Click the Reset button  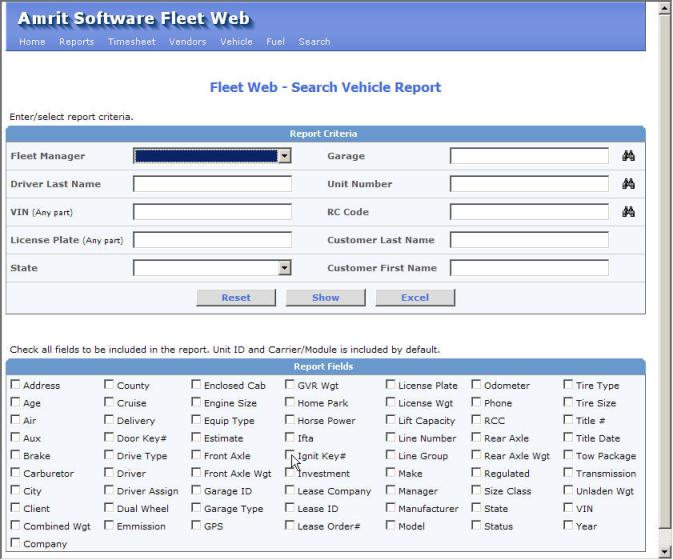[x=236, y=297]
